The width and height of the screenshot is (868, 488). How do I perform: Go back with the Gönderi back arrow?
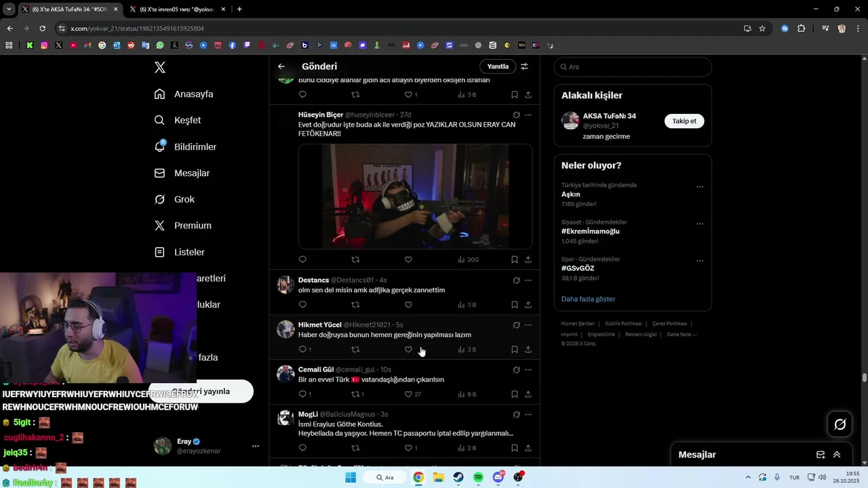tap(281, 66)
